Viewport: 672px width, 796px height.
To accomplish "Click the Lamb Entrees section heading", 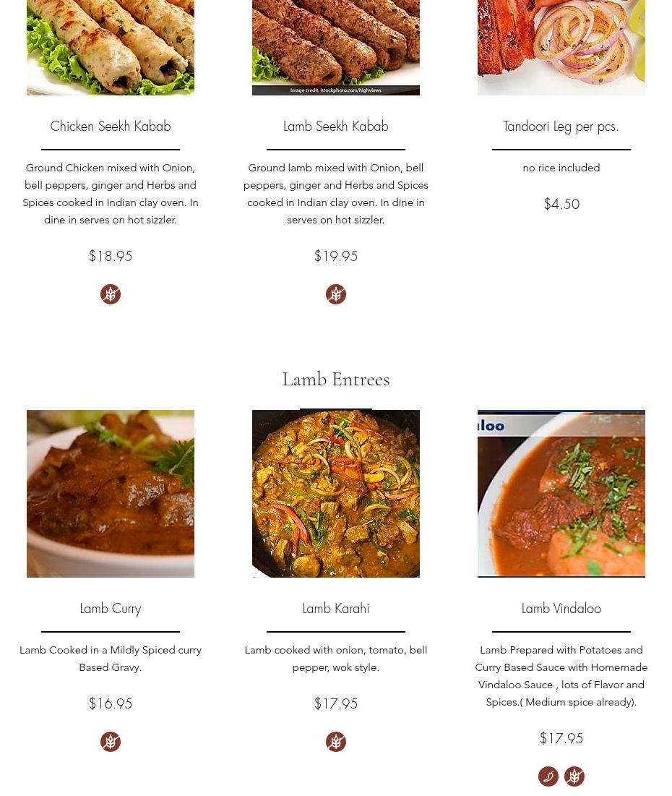I will click(x=335, y=380).
